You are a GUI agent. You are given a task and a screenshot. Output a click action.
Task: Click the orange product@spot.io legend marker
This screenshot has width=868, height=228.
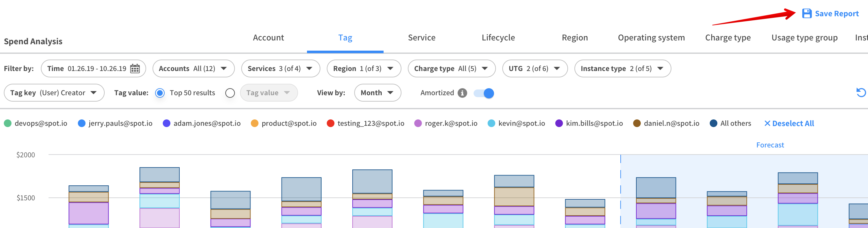coord(255,124)
